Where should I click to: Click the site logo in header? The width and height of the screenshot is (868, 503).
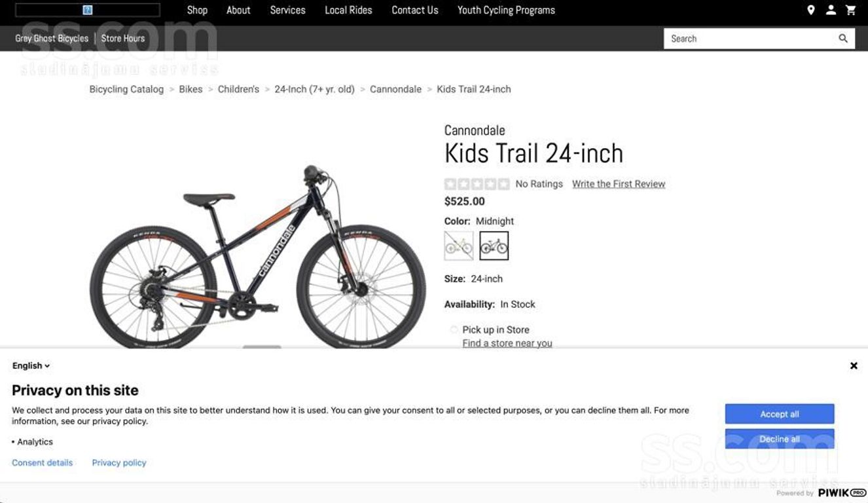pyautogui.click(x=88, y=10)
